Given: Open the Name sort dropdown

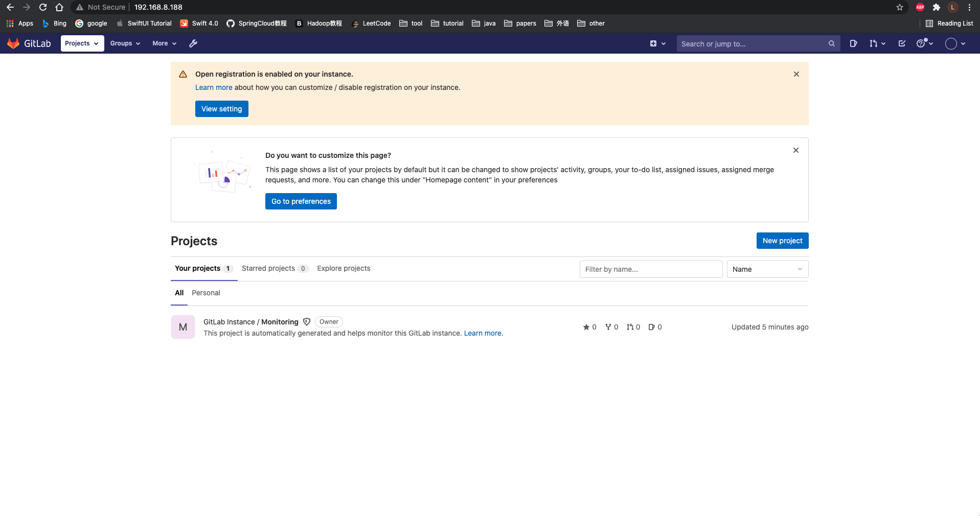Looking at the screenshot, I should pos(767,269).
